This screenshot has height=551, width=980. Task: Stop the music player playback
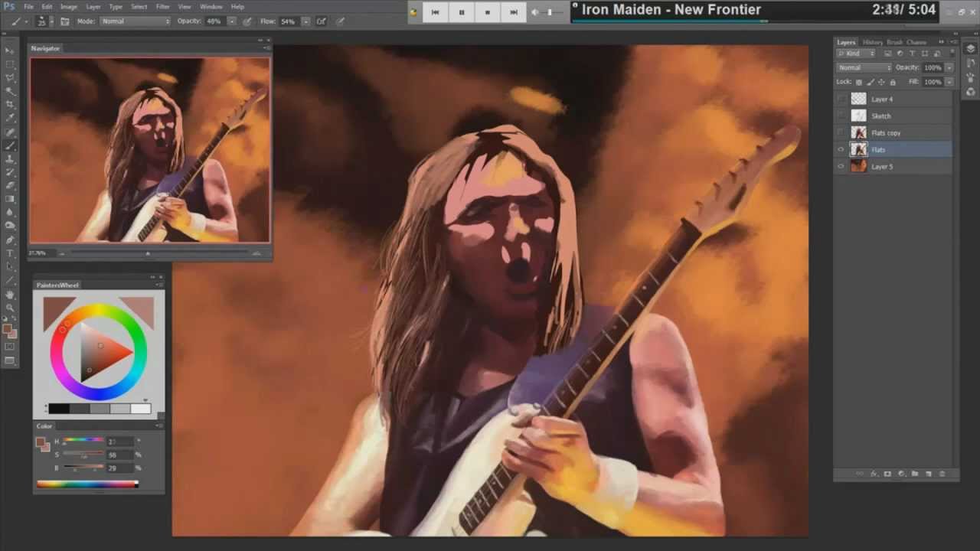pyautogui.click(x=488, y=11)
